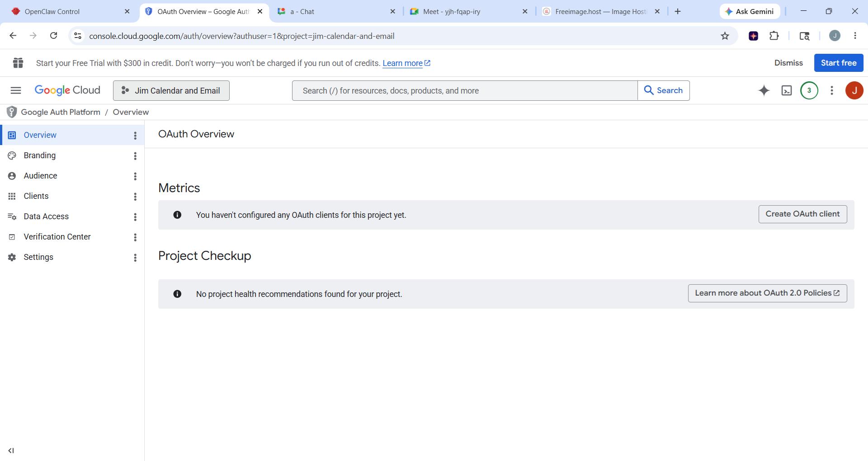The width and height of the screenshot is (868, 461).
Task: Open more options for Verification Center item
Action: pos(135,237)
